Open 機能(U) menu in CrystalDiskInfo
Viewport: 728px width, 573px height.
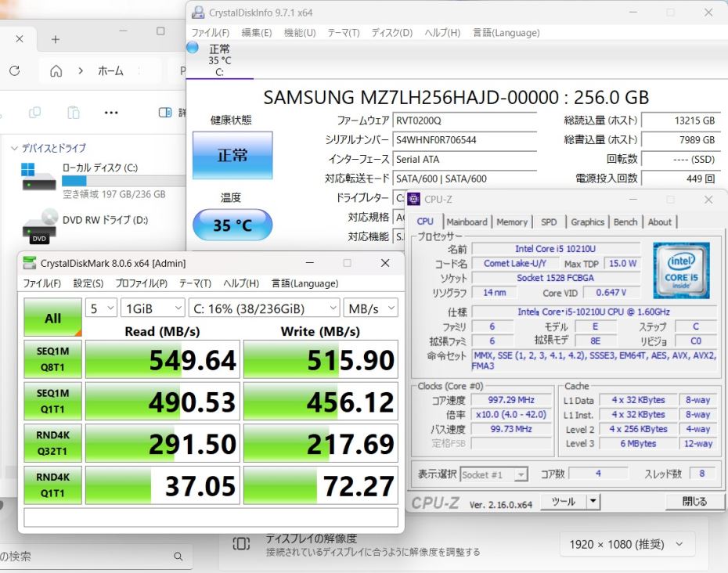pos(300,33)
